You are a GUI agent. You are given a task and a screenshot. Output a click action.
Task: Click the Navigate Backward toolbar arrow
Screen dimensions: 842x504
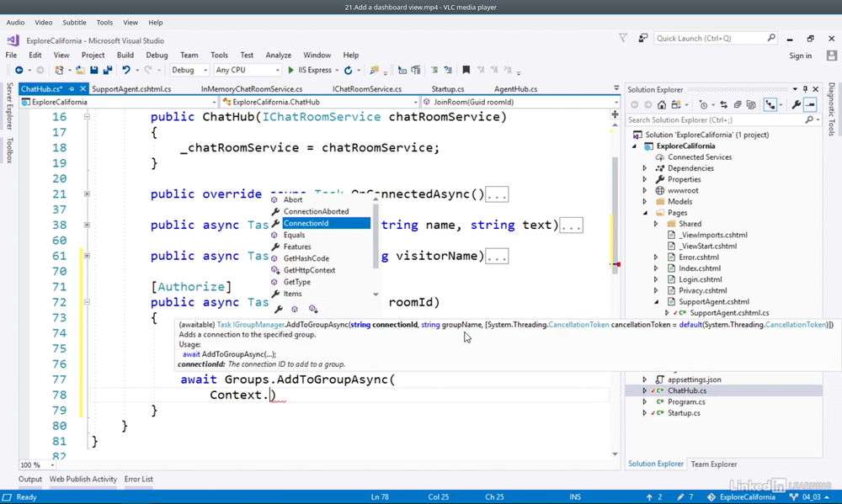pos(19,71)
